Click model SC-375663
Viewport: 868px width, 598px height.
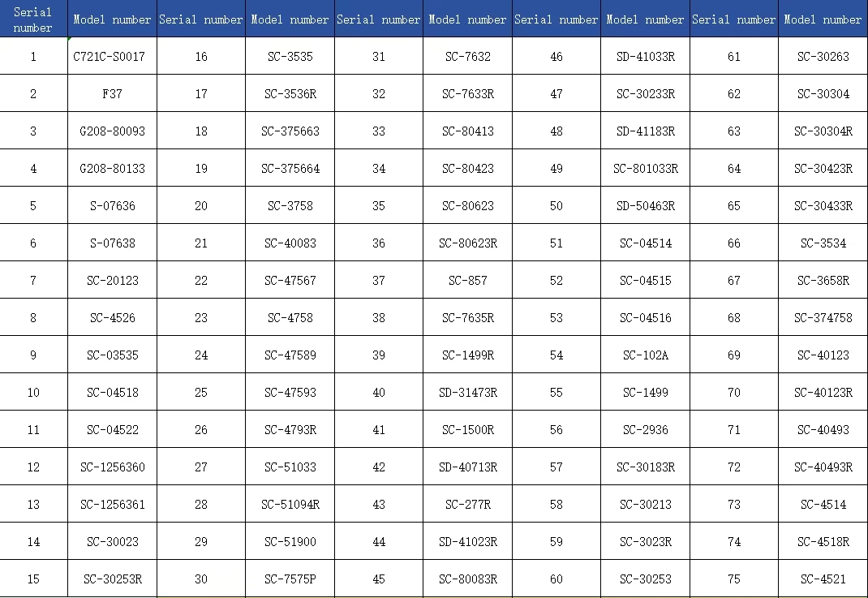tap(290, 131)
